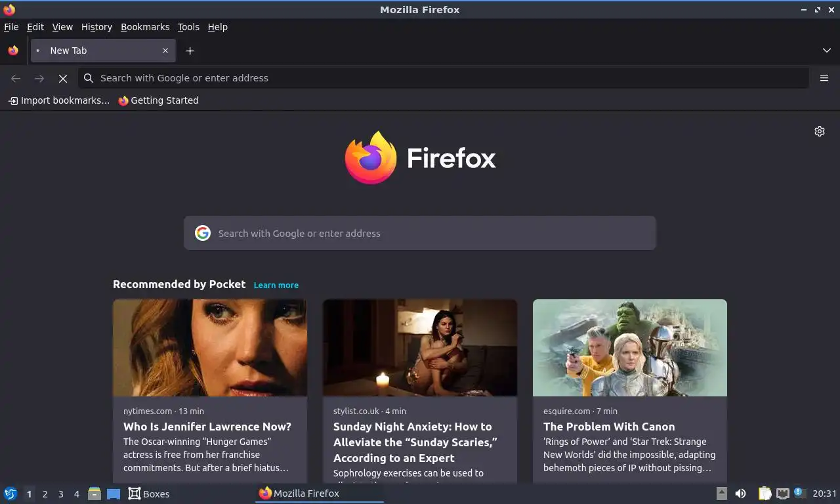Open a new tab with plus button
The width and height of the screenshot is (840, 504).
tap(190, 51)
